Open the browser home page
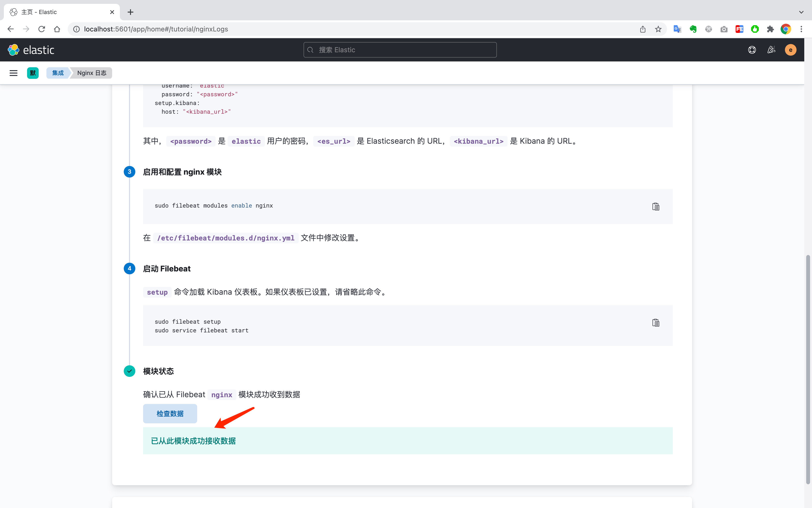This screenshot has width=812, height=508. click(x=57, y=29)
